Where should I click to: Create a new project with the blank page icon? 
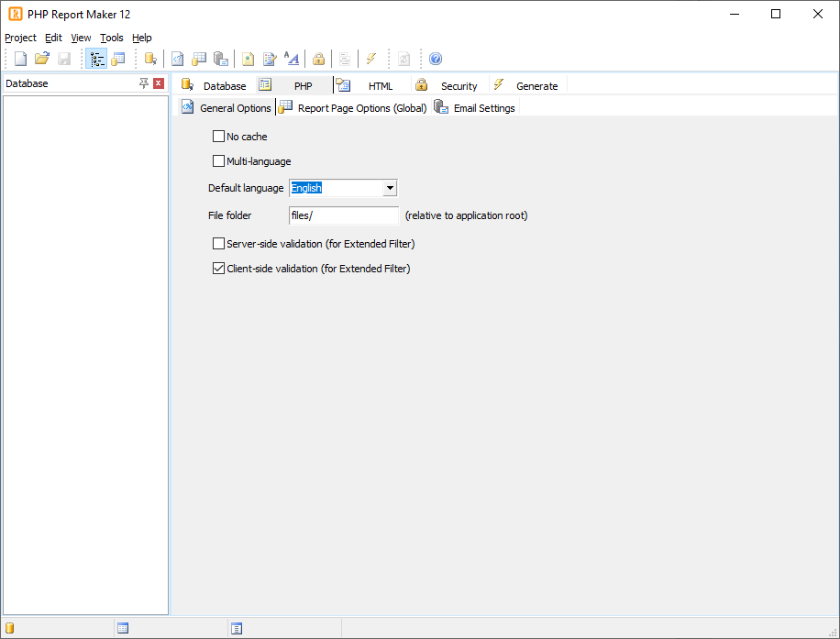click(x=20, y=59)
